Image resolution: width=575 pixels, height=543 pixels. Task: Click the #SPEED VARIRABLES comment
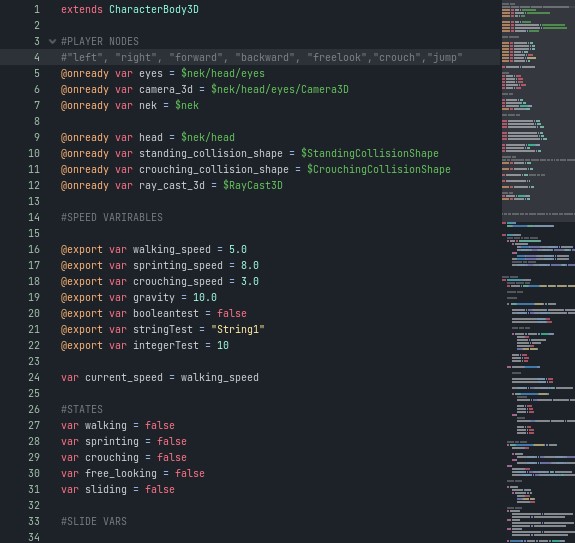click(112, 217)
